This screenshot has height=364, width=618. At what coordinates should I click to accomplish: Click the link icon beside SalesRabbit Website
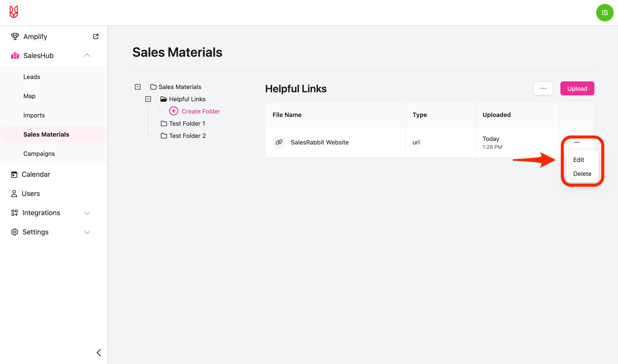279,142
